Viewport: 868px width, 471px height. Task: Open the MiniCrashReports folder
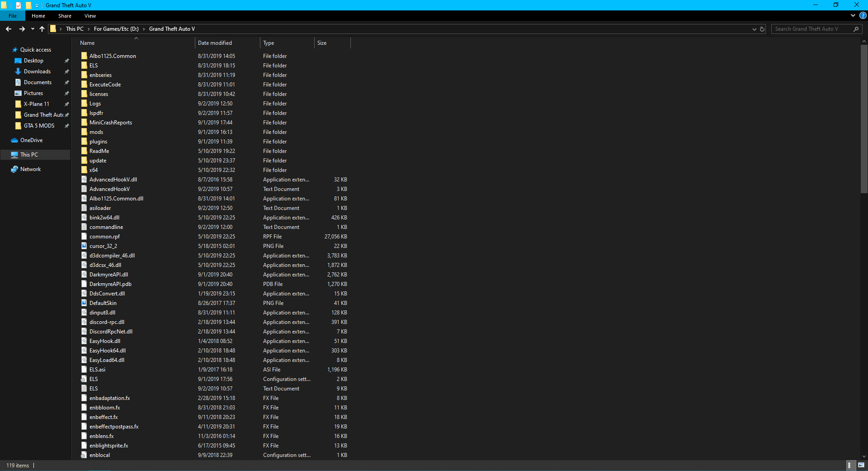click(x=111, y=123)
